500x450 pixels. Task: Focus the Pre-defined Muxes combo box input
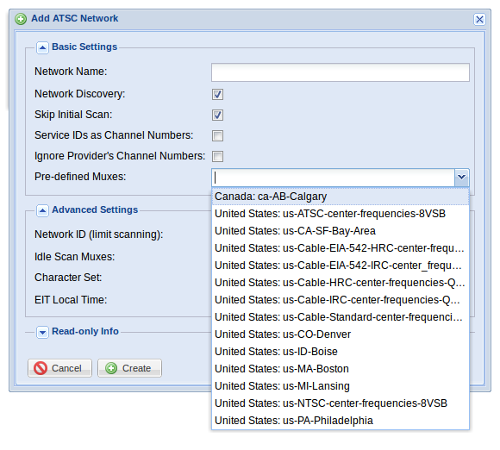pos(333,177)
